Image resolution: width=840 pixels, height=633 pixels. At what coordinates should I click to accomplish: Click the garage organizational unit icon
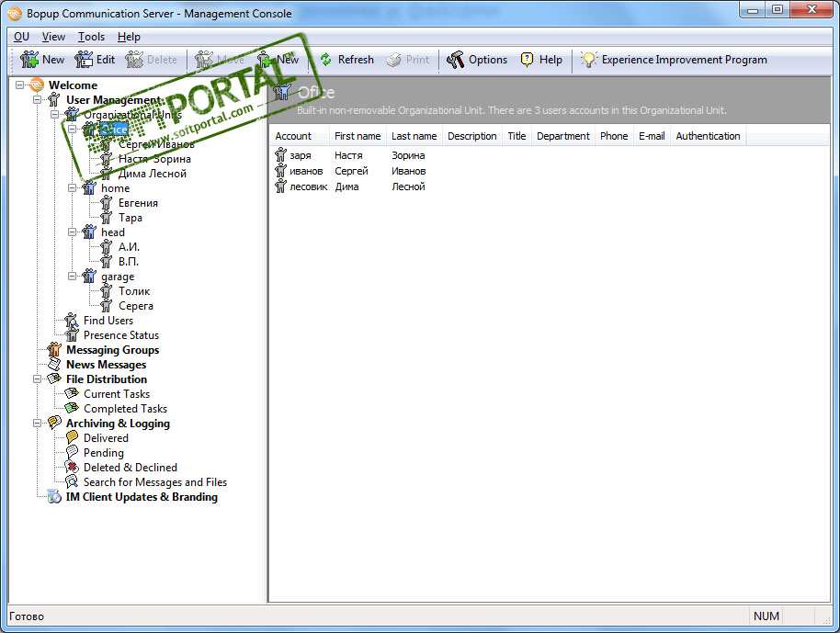pyautogui.click(x=89, y=277)
